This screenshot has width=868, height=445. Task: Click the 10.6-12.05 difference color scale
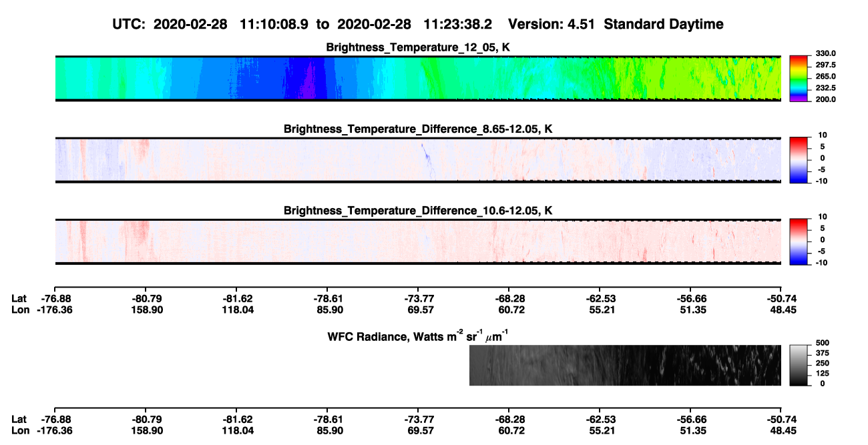pyautogui.click(x=799, y=241)
